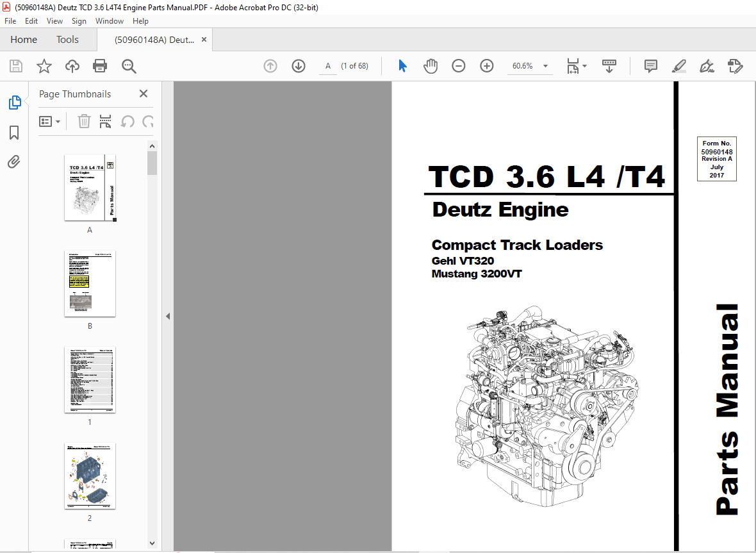Close the Page Thumbnails panel
The width and height of the screenshot is (756, 553).
(x=144, y=94)
